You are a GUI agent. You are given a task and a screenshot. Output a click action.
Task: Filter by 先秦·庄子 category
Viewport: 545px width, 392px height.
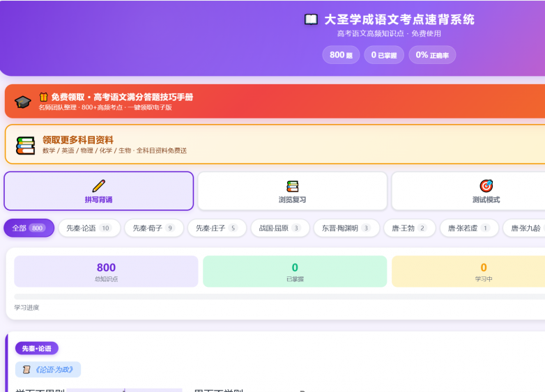[x=217, y=228]
